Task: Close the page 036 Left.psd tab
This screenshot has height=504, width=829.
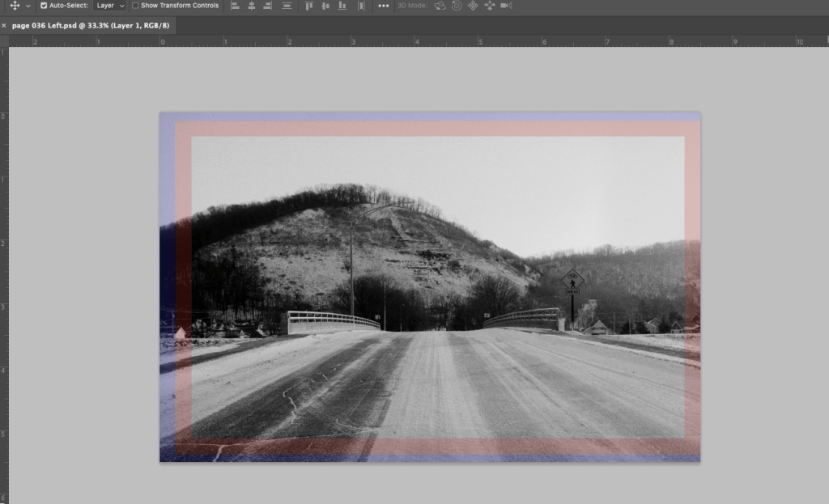Action: pyautogui.click(x=4, y=26)
